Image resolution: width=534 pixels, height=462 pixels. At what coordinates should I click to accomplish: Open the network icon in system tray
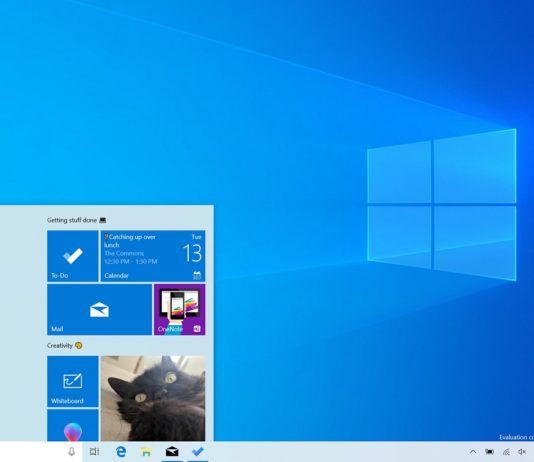506,452
